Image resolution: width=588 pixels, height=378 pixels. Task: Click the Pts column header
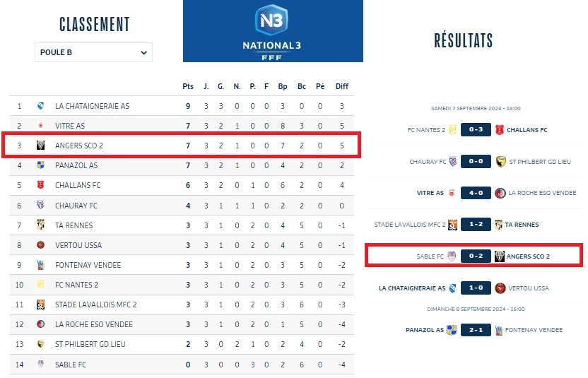(188, 86)
